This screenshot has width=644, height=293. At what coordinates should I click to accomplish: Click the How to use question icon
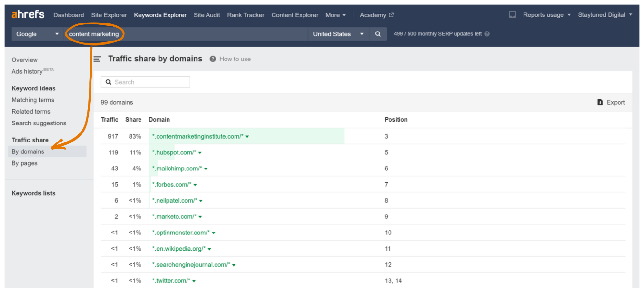pos(213,59)
